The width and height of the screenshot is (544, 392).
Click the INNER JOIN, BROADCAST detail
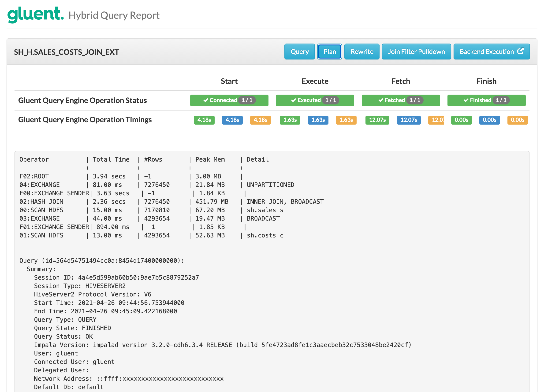285,202
